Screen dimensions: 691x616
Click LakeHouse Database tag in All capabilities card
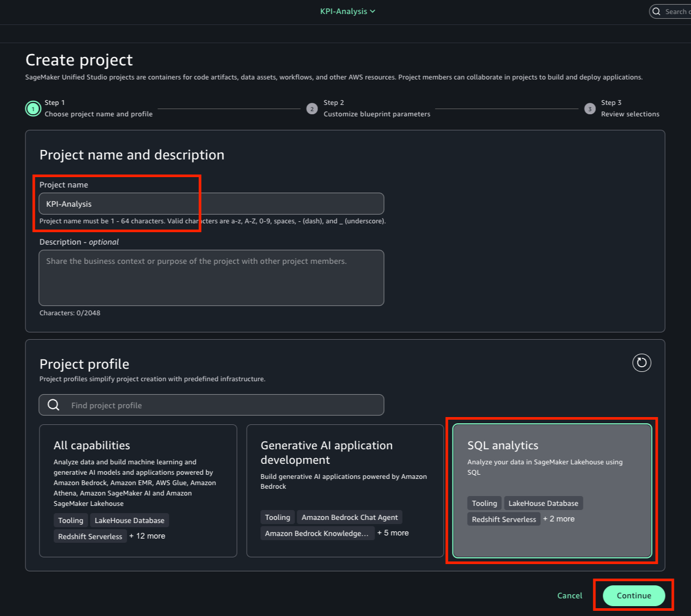click(x=129, y=520)
